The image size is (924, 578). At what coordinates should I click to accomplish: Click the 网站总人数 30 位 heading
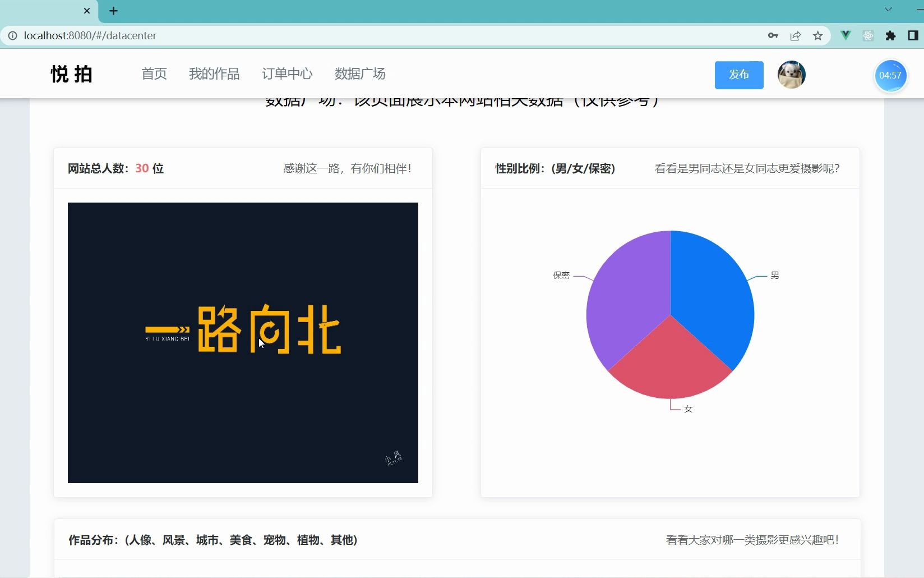115,168
